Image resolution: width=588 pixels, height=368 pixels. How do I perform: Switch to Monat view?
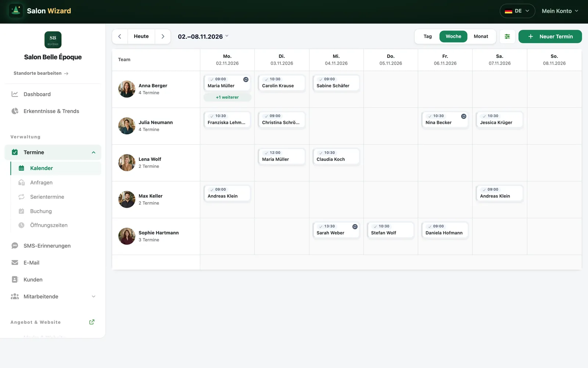click(481, 36)
